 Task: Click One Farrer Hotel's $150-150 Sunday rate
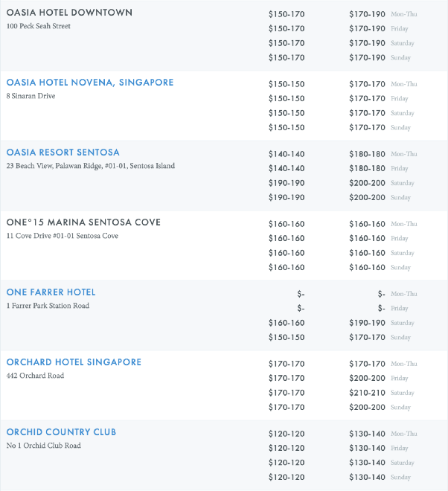coord(287,337)
